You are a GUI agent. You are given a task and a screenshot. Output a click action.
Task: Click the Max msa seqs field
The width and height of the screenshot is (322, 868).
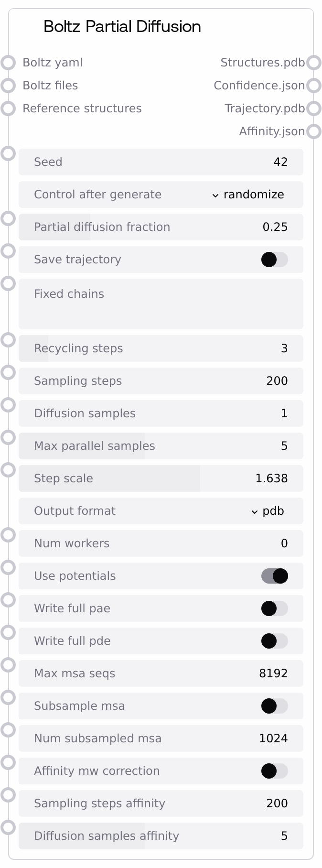point(161,673)
